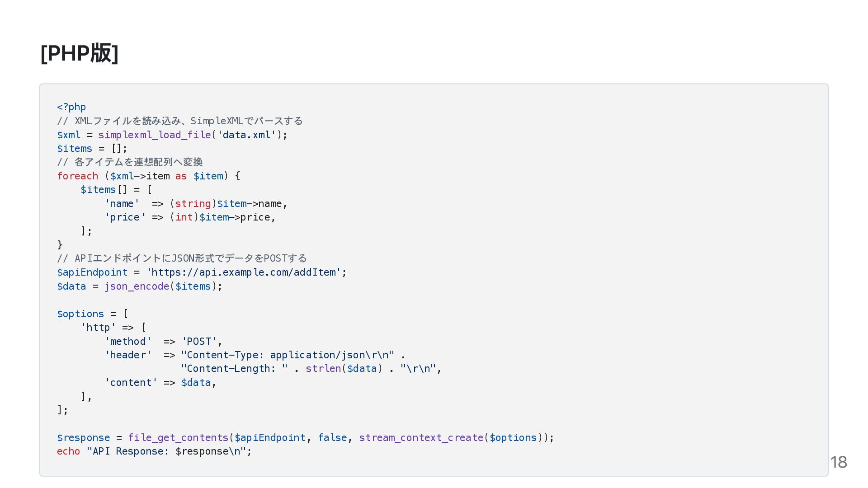Click the strlen function name

click(323, 369)
